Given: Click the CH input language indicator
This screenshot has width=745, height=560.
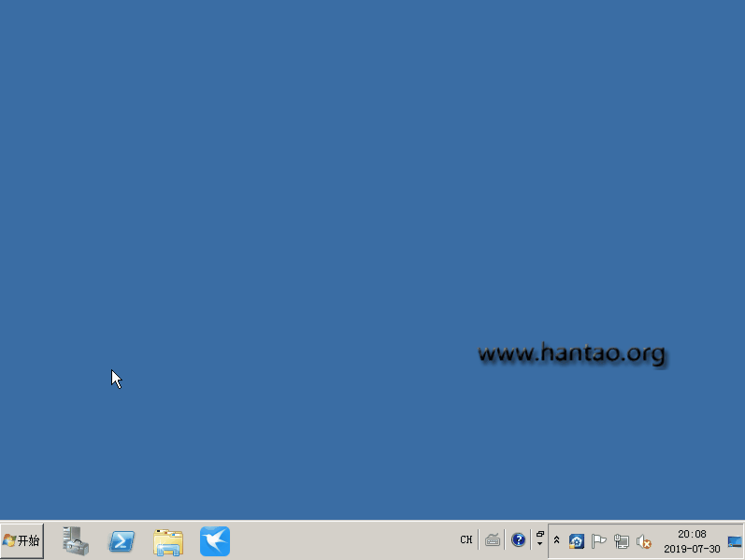Looking at the screenshot, I should (466, 540).
